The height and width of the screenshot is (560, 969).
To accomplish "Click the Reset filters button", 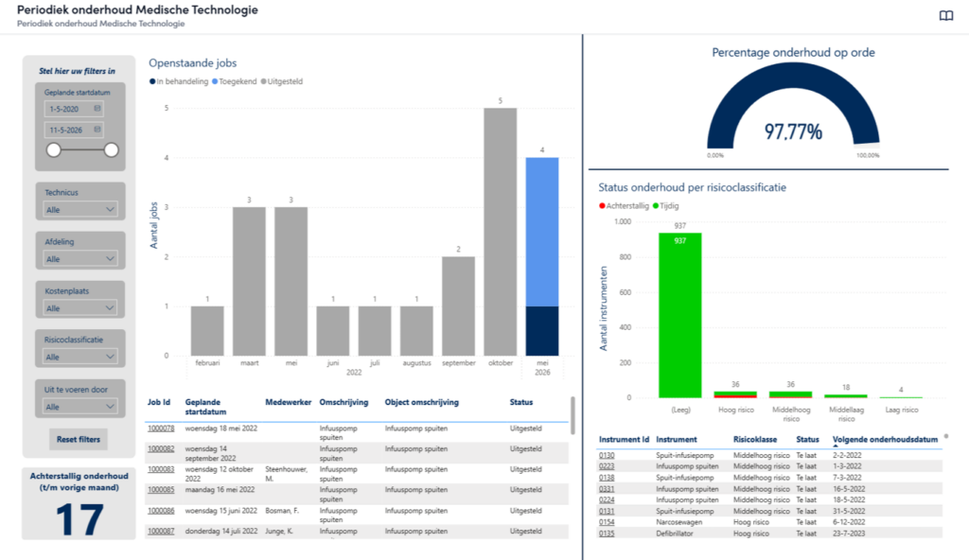I will point(79,440).
